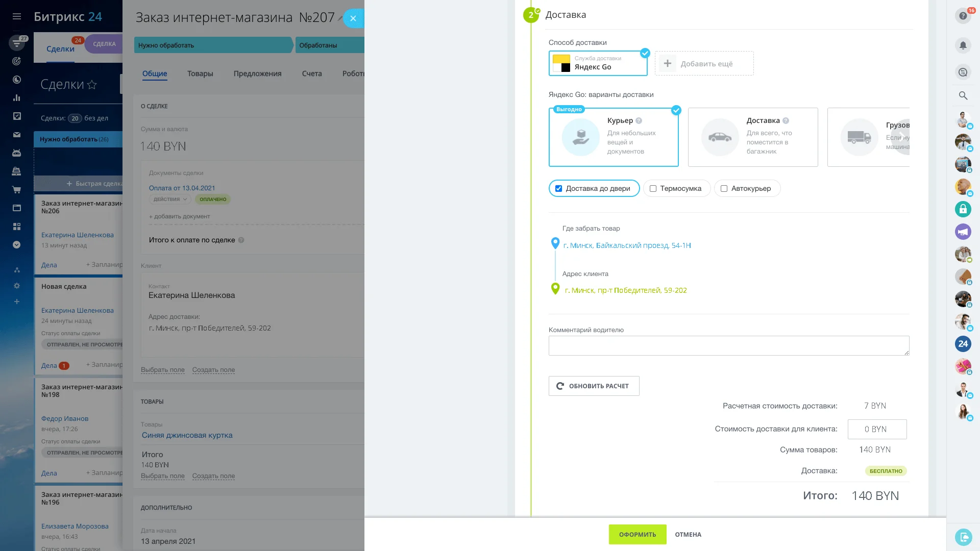Open the Предложения tab
The width and height of the screenshot is (980, 551).
pyautogui.click(x=257, y=73)
